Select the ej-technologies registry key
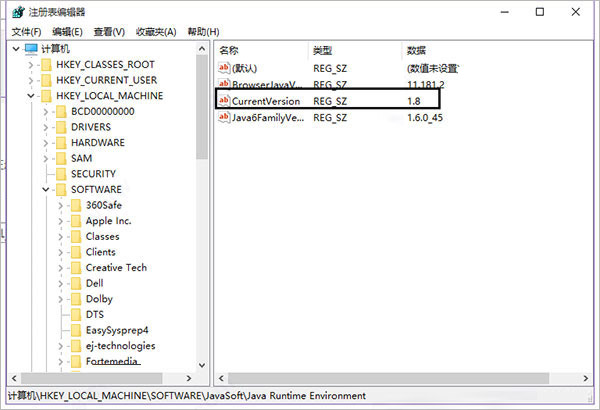 pyautogui.click(x=121, y=346)
